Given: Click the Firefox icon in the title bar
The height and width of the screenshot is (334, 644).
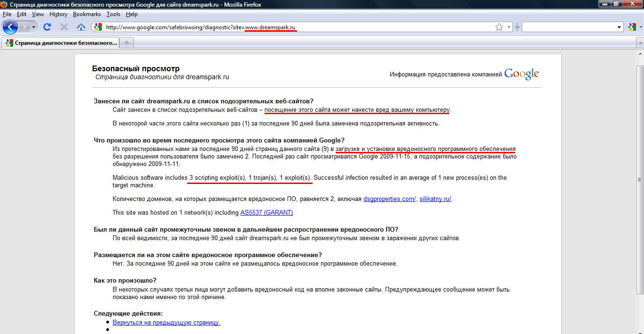Looking at the screenshot, I should pyautogui.click(x=5, y=5).
